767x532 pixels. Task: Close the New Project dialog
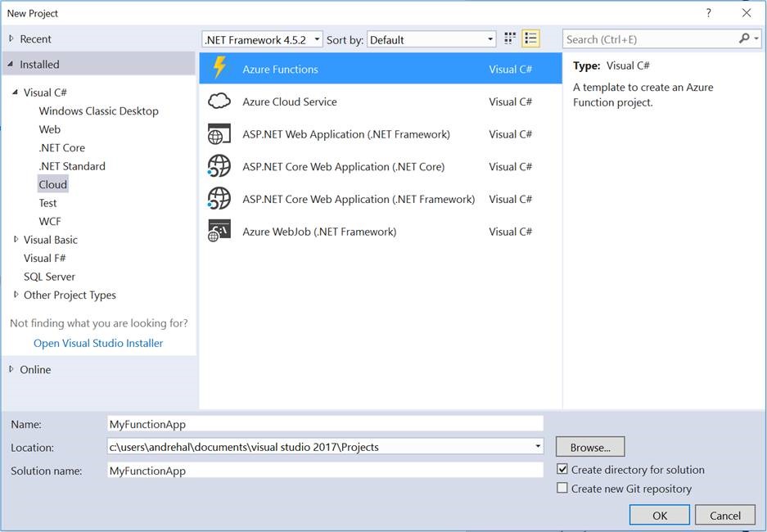point(747,13)
